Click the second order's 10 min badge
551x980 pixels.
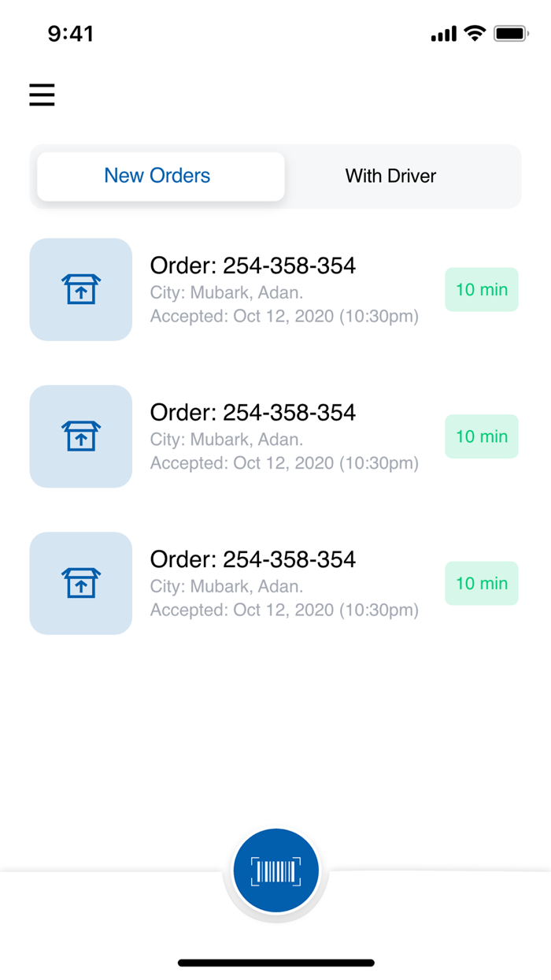pos(482,436)
